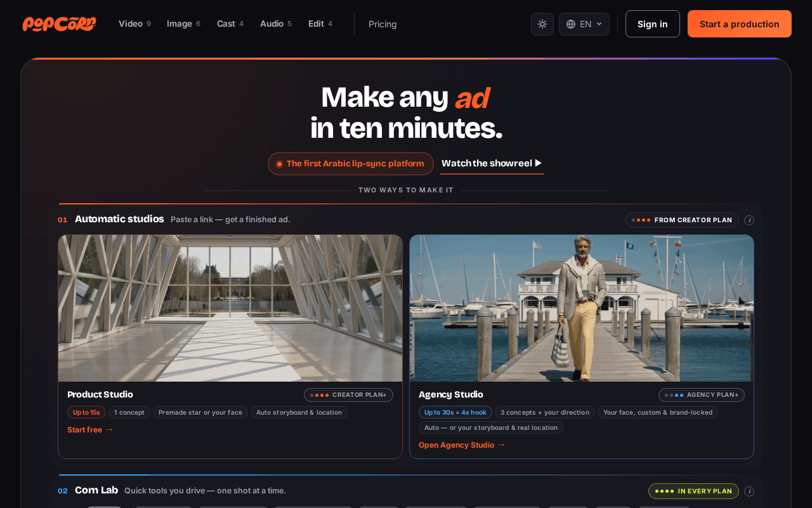Watch the showreel link

pos(492,163)
